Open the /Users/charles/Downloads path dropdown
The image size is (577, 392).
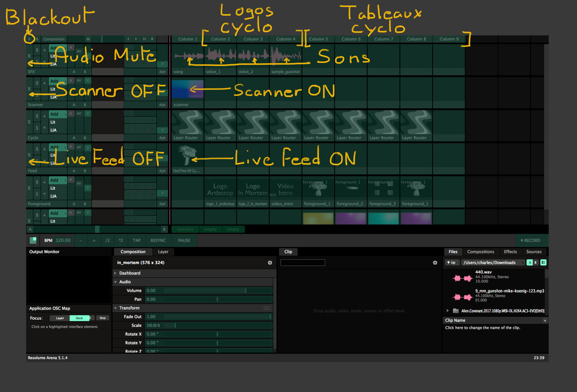[x=493, y=262]
